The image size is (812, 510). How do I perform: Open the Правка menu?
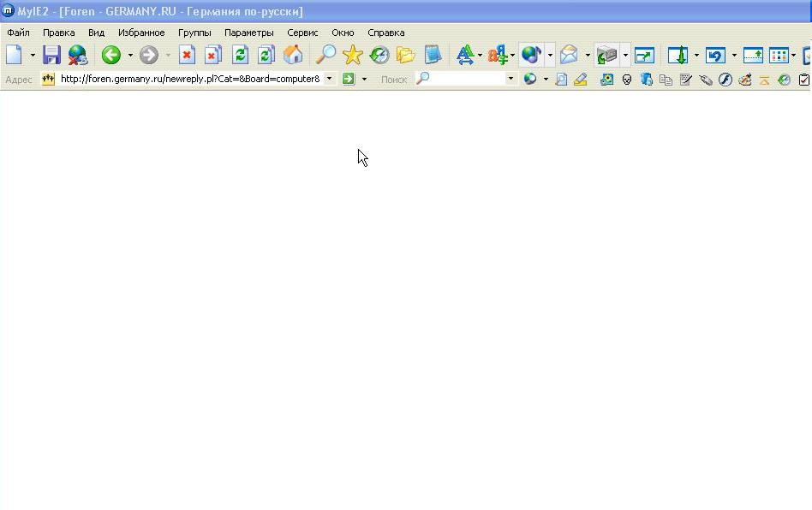tap(58, 33)
